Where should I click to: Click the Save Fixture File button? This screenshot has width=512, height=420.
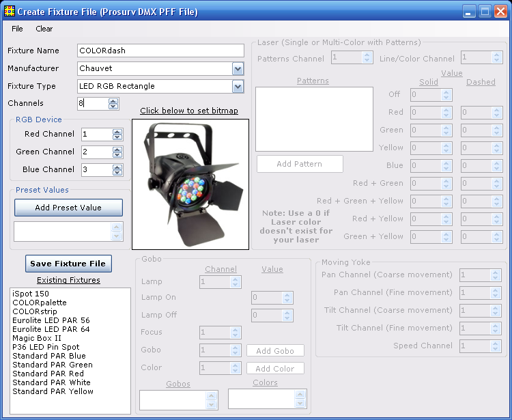(68, 264)
